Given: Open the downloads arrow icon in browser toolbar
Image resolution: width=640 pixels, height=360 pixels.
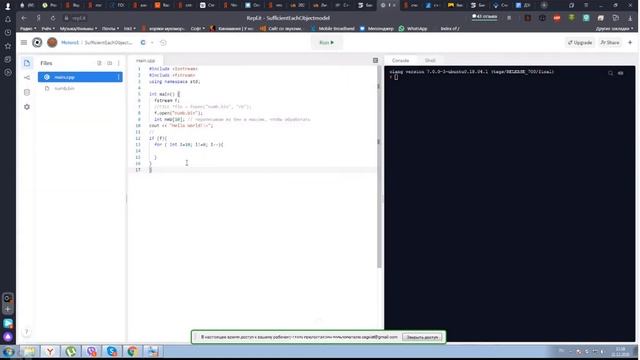Looking at the screenshot, I should tap(631, 18).
